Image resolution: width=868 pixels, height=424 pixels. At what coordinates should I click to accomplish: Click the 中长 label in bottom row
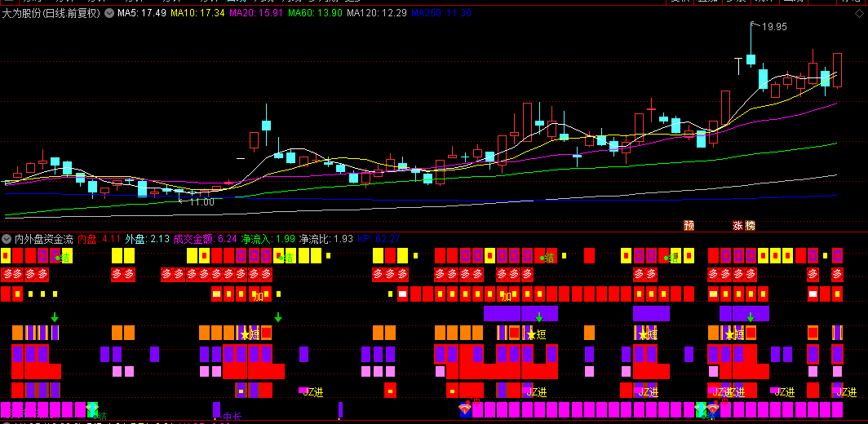[x=232, y=416]
